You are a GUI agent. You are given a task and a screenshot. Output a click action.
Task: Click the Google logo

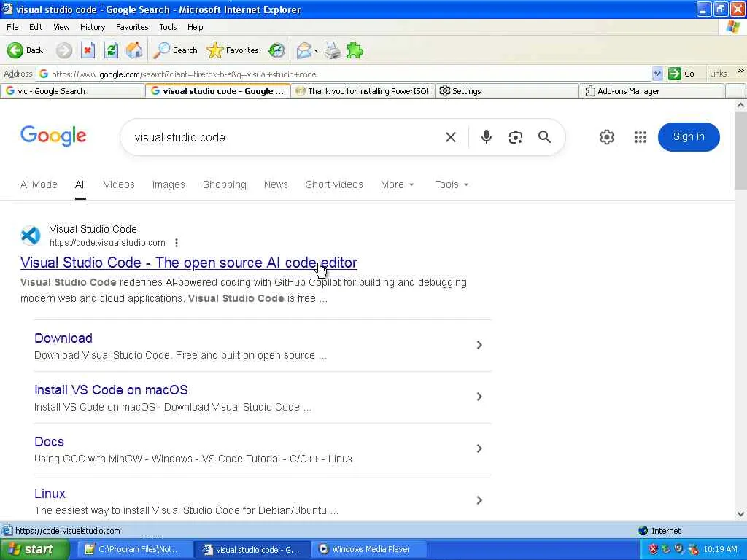coord(53,136)
